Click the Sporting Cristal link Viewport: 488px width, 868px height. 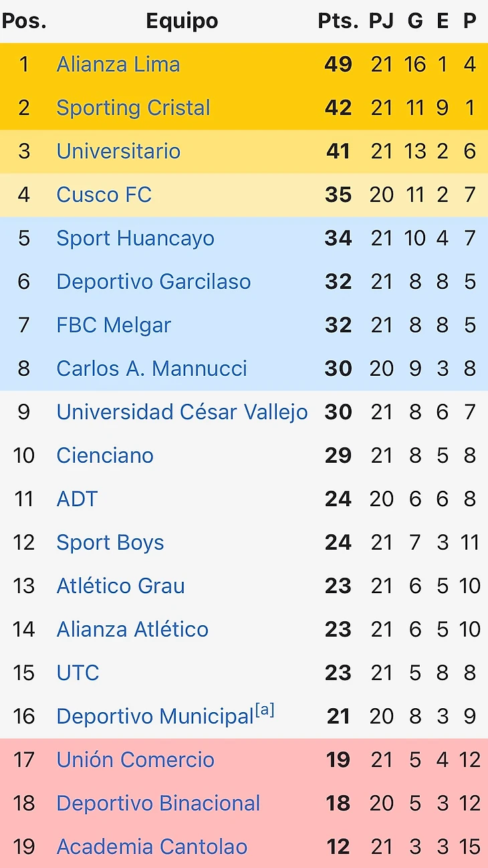point(133,108)
